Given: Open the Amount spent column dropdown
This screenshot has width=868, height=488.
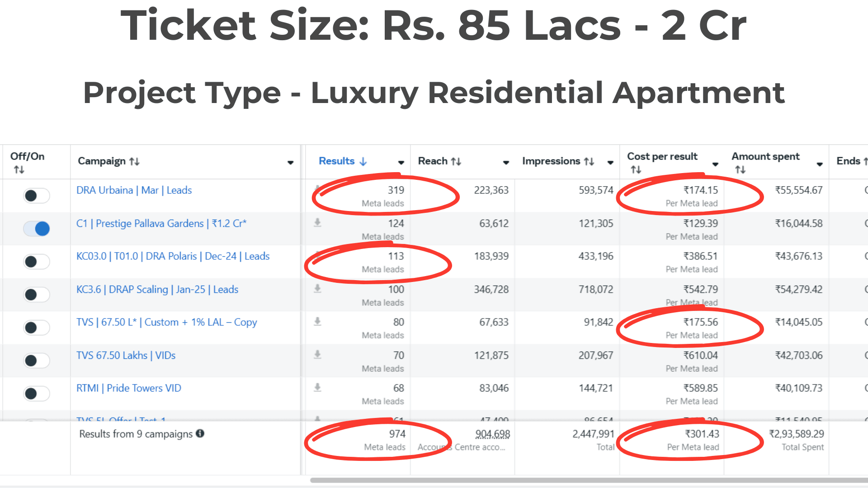Looking at the screenshot, I should (820, 164).
